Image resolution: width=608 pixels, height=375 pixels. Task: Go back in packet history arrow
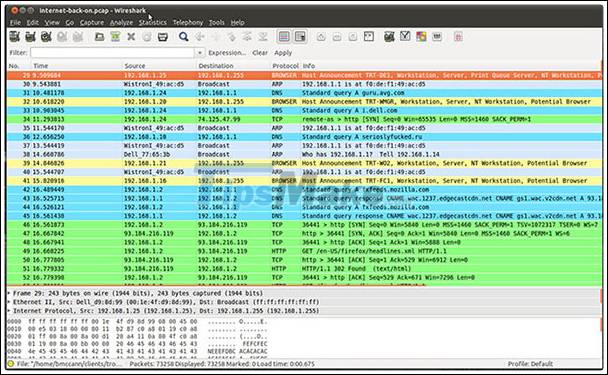(200, 37)
